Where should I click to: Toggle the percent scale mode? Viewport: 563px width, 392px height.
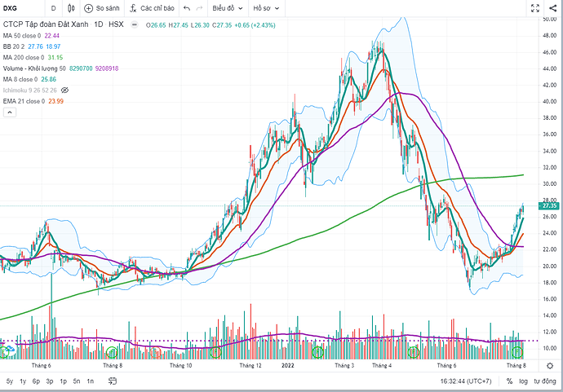509,381
